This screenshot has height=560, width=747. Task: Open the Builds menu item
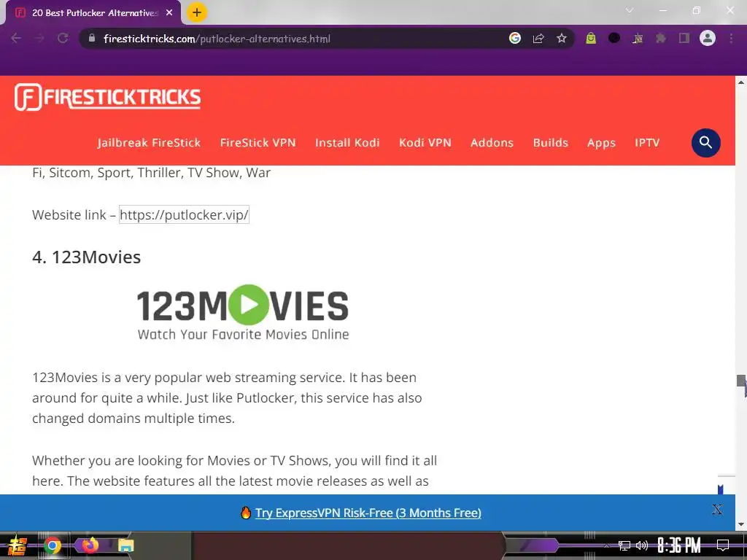(x=550, y=142)
